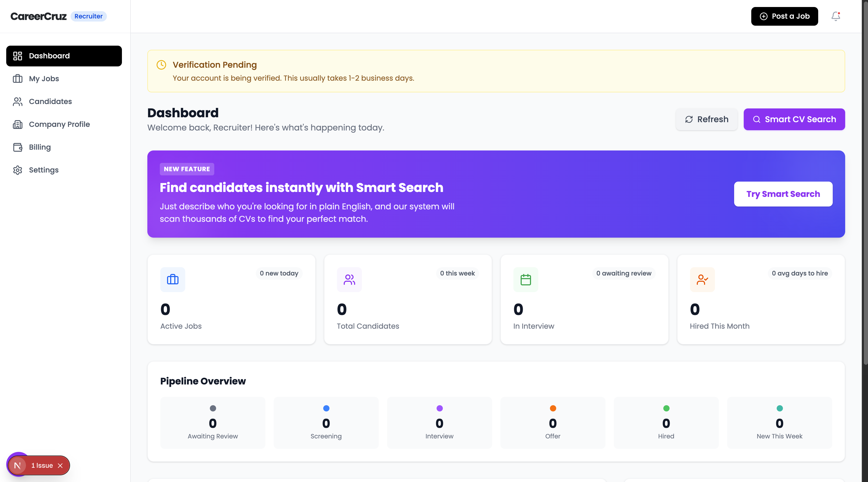Click the Awaiting Review gray dot
Image resolution: width=868 pixels, height=482 pixels.
click(x=213, y=409)
